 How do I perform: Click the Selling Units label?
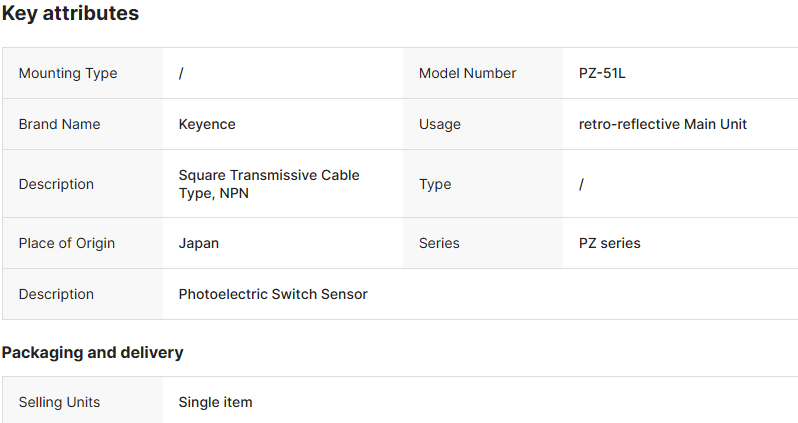pos(59,402)
